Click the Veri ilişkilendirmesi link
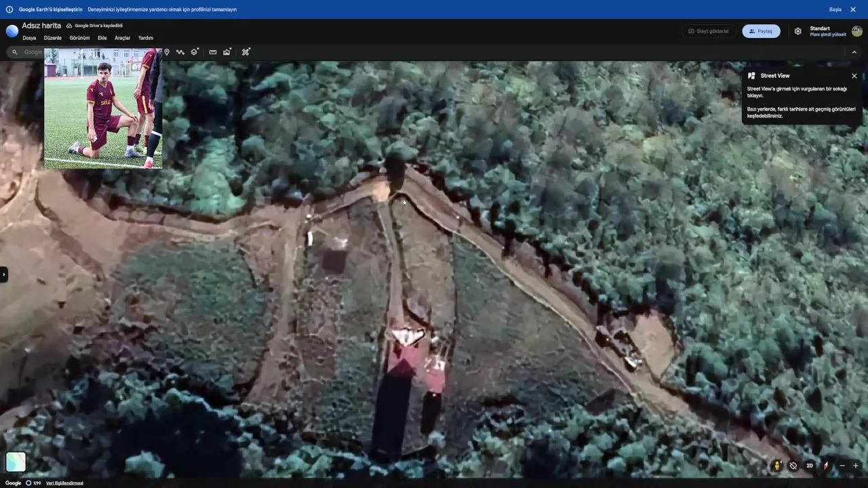This screenshot has height=488, width=868. 64,483
